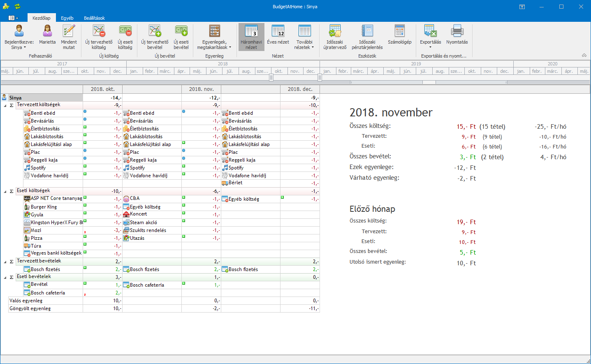Open Időszaki pénztárjelentés report

367,32
